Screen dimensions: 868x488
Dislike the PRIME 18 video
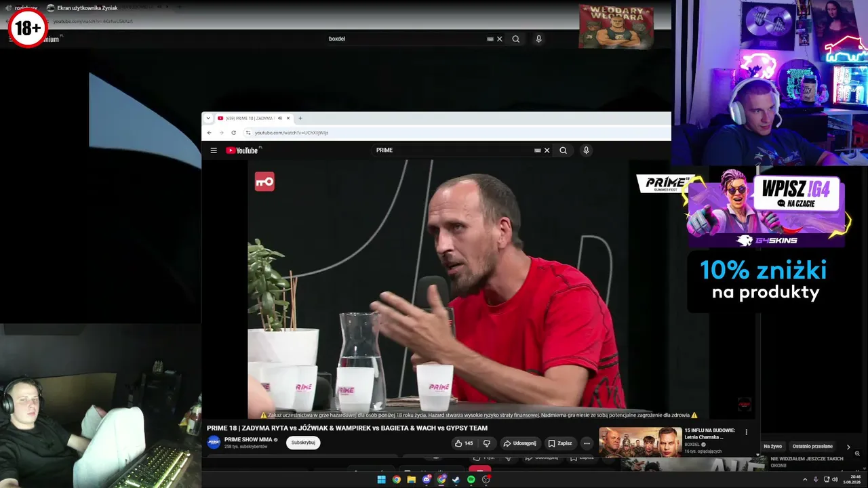tap(487, 443)
